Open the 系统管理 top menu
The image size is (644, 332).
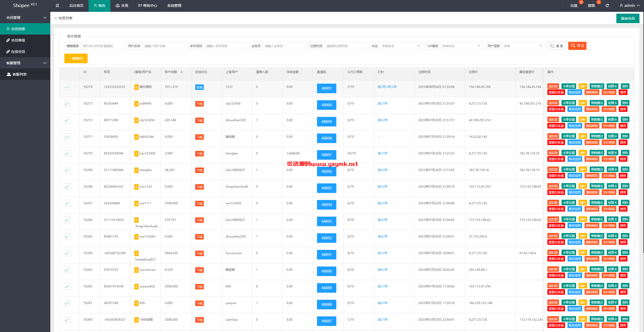coord(174,6)
